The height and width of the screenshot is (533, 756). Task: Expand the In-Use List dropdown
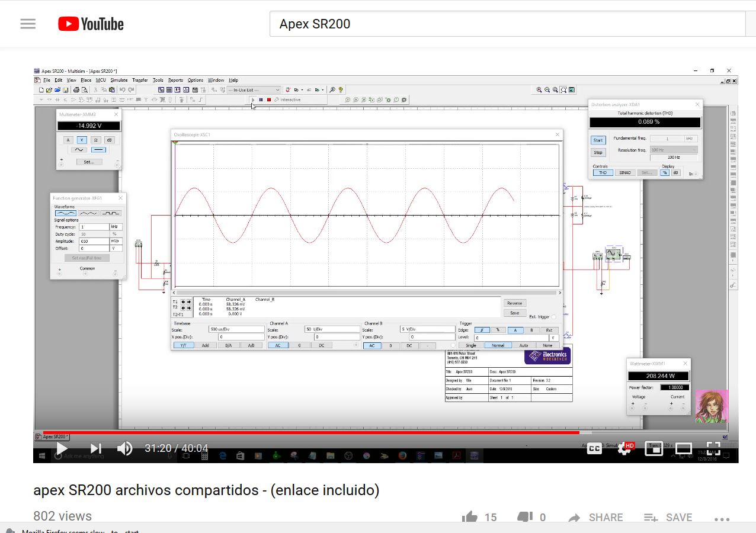point(254,90)
